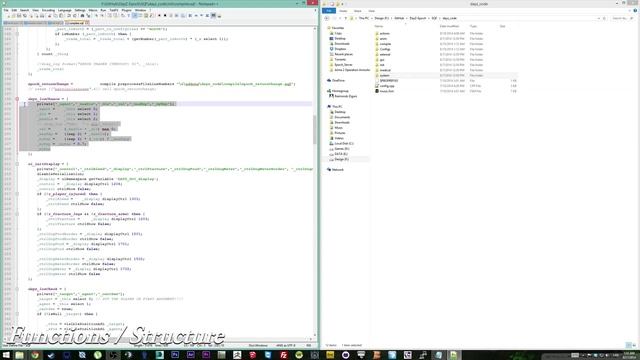The height and width of the screenshot is (360, 640).
Task: Open Dropbox in Explorer navigation pane
Action: coord(340,49)
